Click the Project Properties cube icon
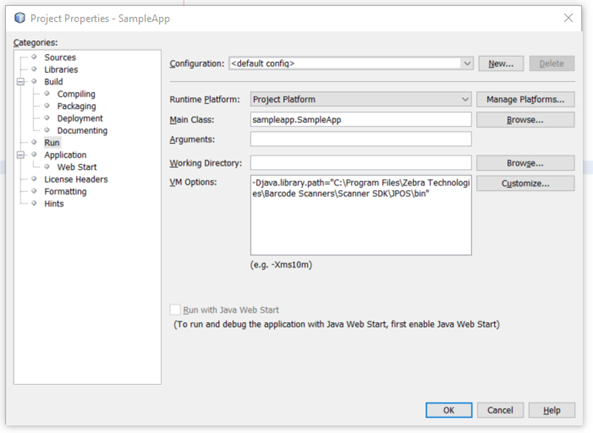This screenshot has width=593, height=433. point(20,18)
